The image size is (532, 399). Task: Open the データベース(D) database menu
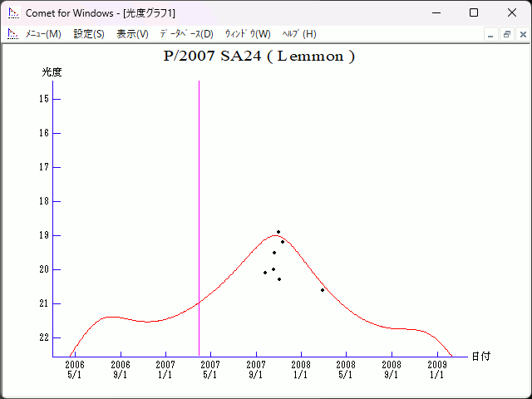tap(186, 34)
